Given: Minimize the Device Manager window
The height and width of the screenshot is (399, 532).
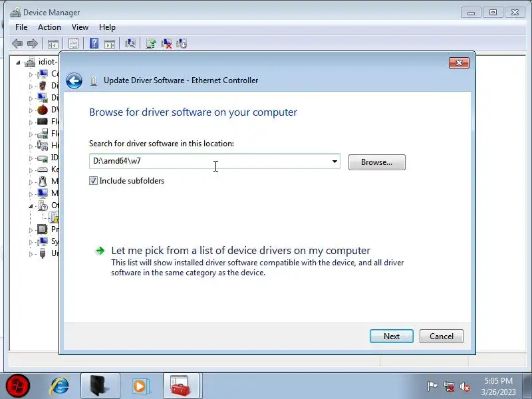Looking at the screenshot, I should [471, 13].
